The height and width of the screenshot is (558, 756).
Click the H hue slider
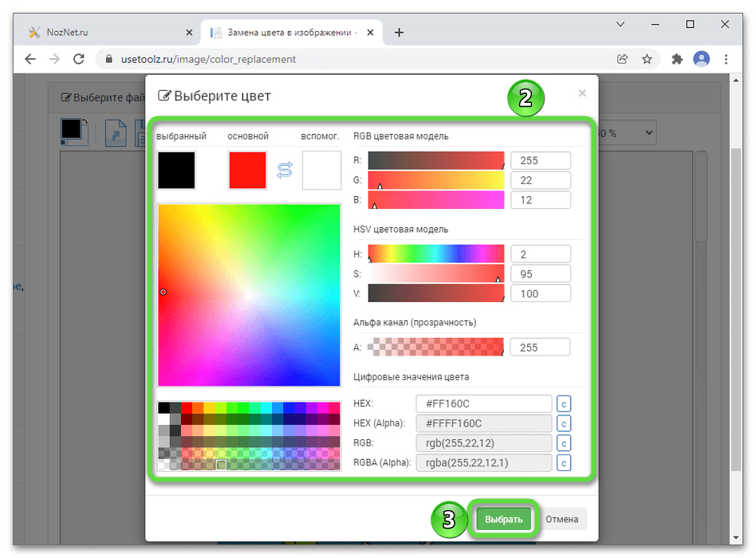click(436, 254)
